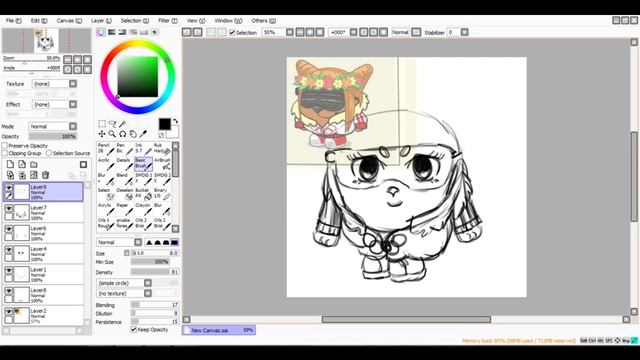The width and height of the screenshot is (640, 360).
Task: Choose the Binary pen tool
Action: (162, 193)
